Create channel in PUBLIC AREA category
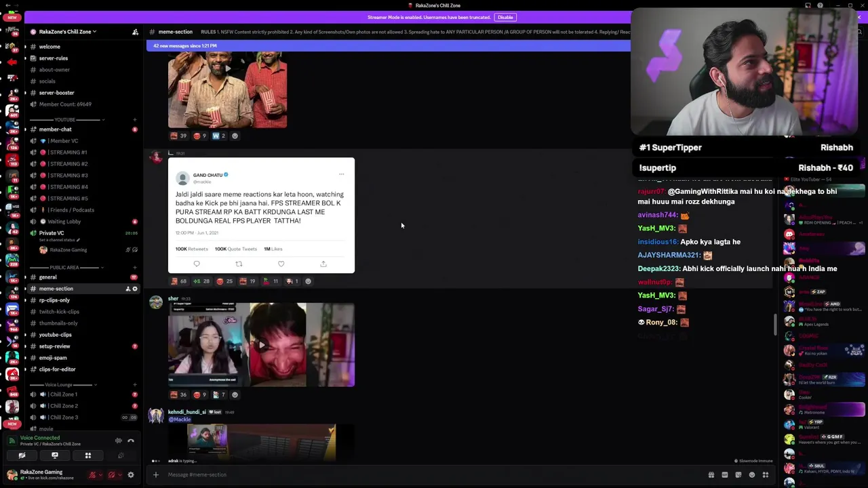 pyautogui.click(x=134, y=268)
